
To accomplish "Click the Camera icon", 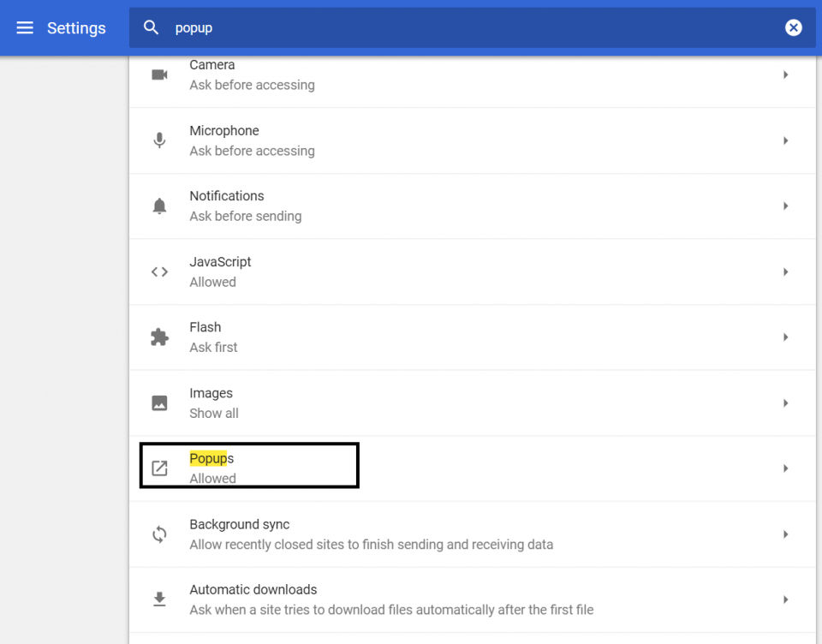I will pos(159,75).
